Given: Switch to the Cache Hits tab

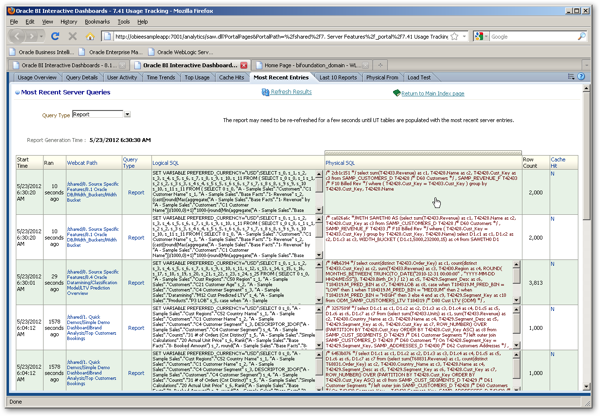Looking at the screenshot, I should click(231, 77).
